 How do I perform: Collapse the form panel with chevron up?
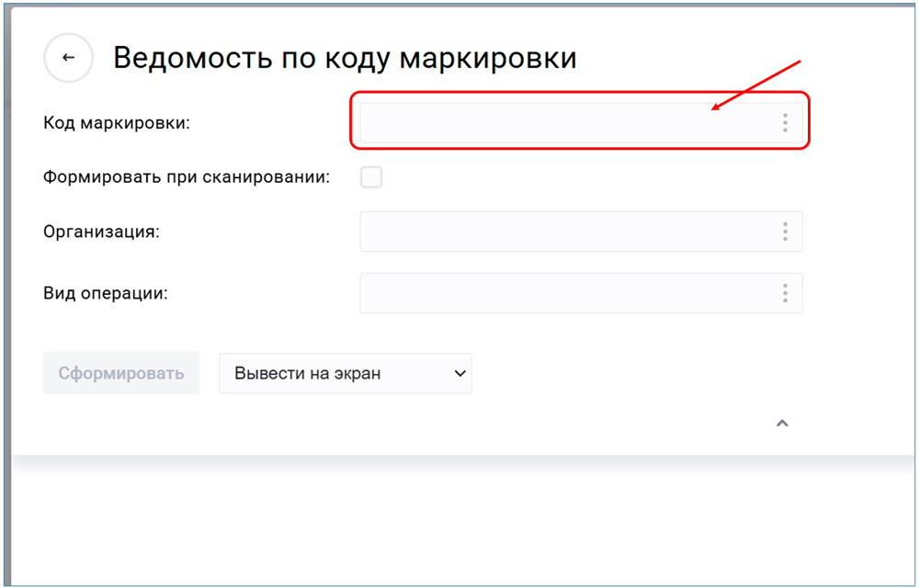tap(782, 424)
